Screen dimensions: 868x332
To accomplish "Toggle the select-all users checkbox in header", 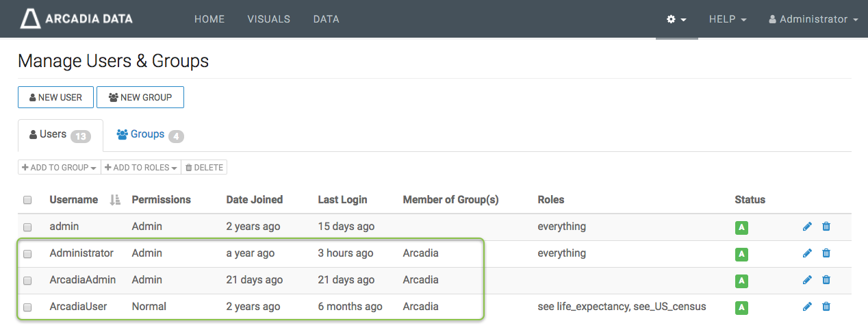I will (x=27, y=200).
